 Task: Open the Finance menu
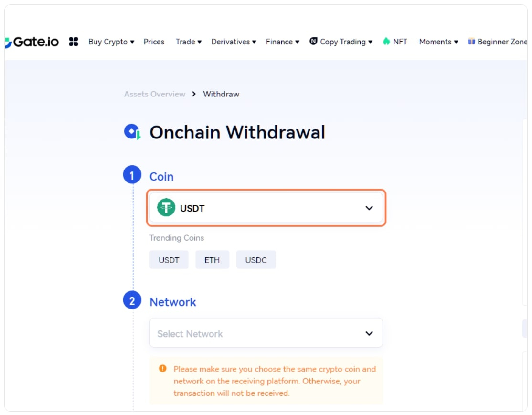[280, 42]
